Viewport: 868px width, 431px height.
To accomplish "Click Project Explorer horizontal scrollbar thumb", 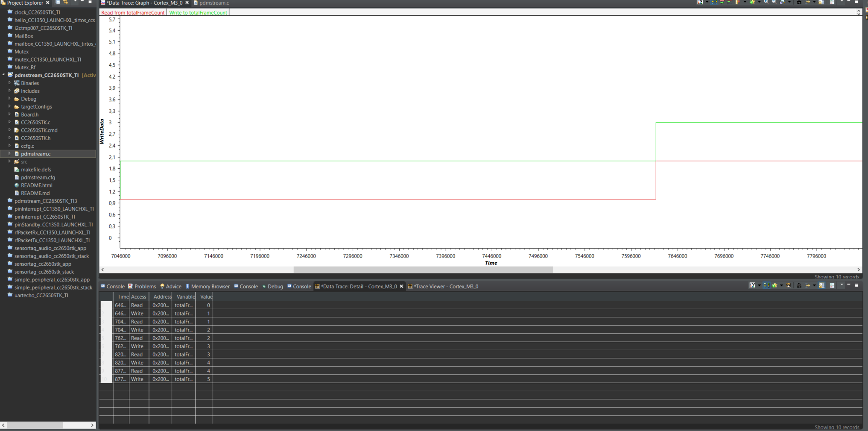I will tap(35, 425).
